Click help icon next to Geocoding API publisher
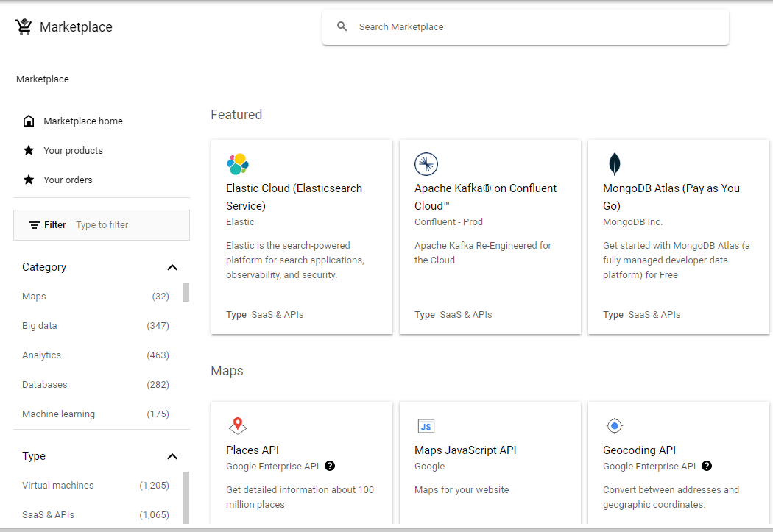 tap(707, 466)
